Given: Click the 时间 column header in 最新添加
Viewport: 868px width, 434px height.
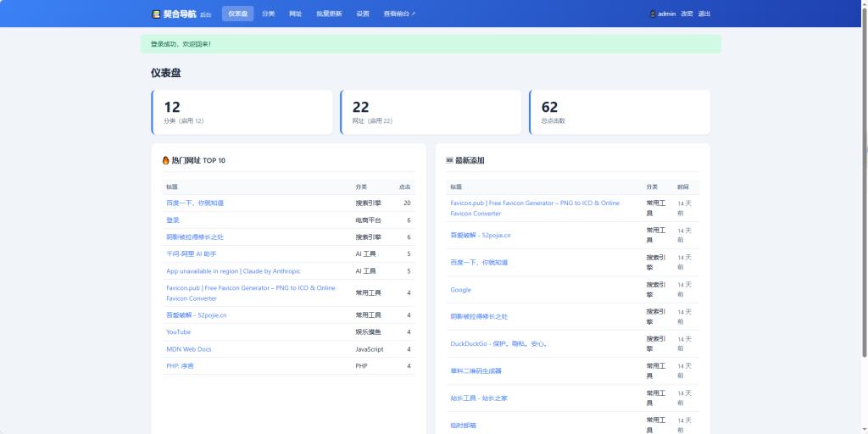Looking at the screenshot, I should coord(683,187).
